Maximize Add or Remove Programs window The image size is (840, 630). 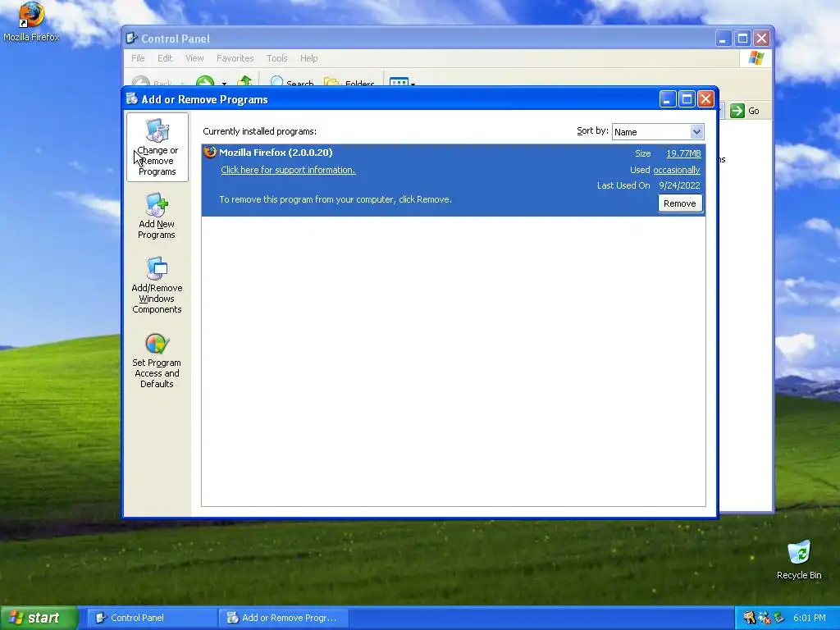[x=687, y=99]
